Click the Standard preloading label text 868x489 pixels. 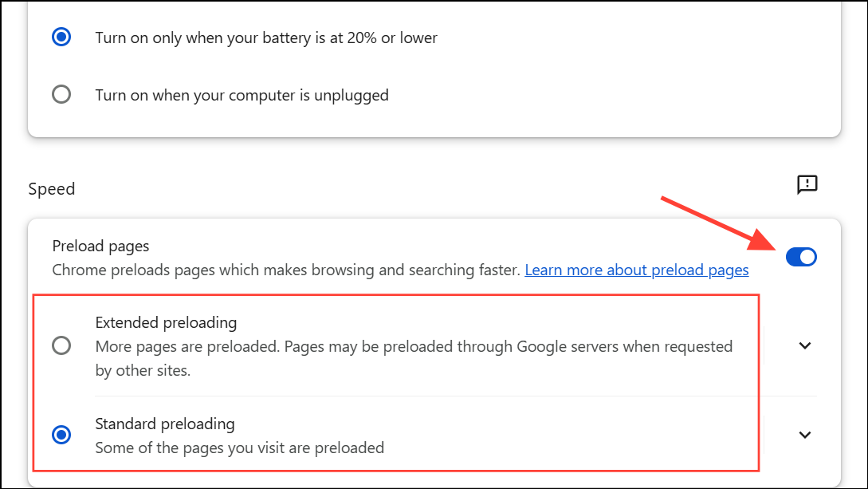pyautogui.click(x=165, y=424)
